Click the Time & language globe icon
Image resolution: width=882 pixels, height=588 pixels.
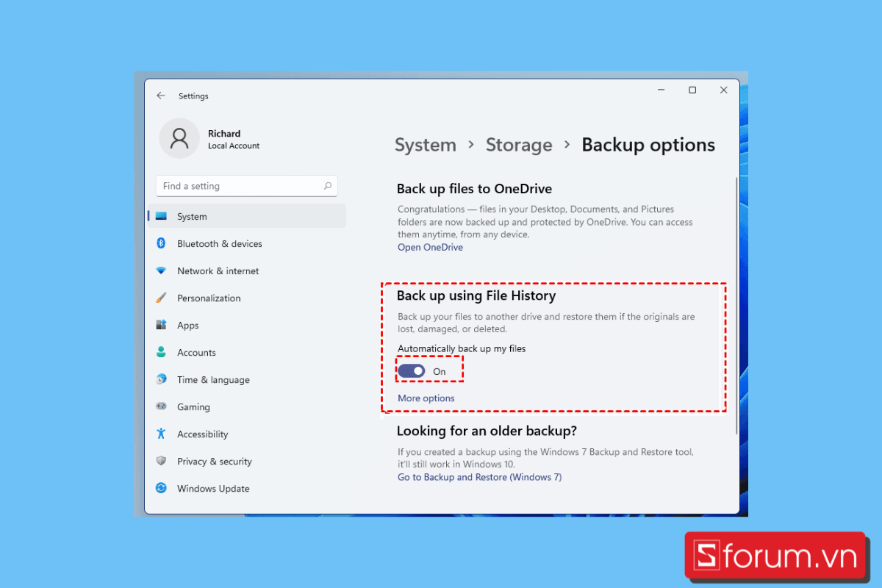click(161, 379)
